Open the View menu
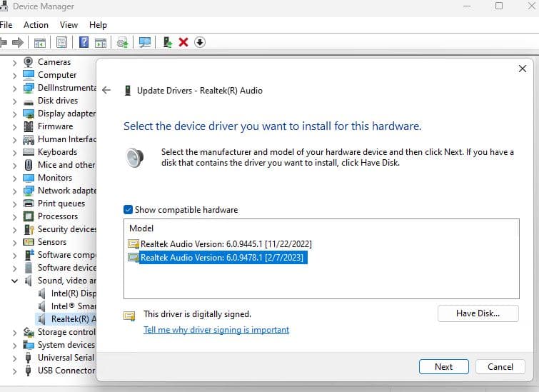Screen dimensions: 539x392 (x=69, y=24)
